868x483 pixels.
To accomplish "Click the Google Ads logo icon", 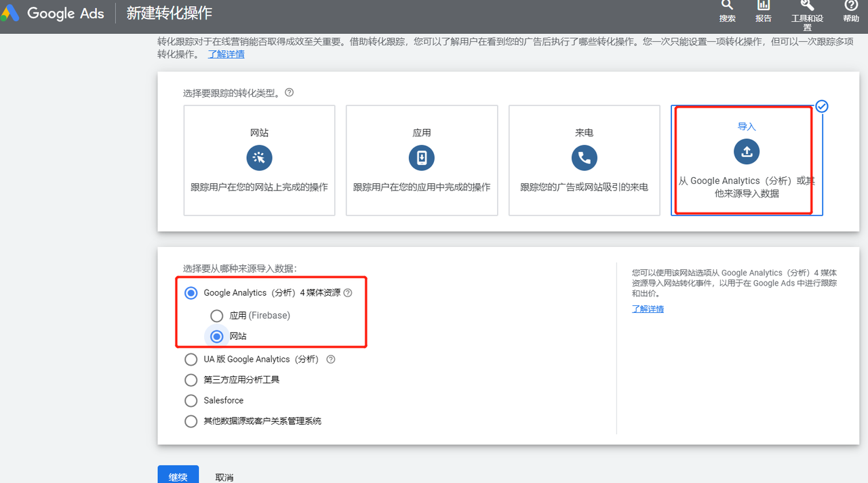I will (x=10, y=13).
